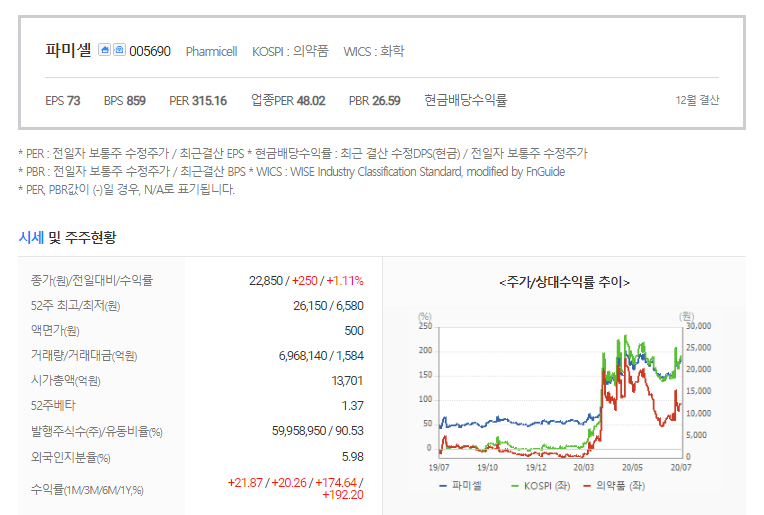
Task: Click the 30,000 right axis label
Action: pyautogui.click(x=699, y=326)
